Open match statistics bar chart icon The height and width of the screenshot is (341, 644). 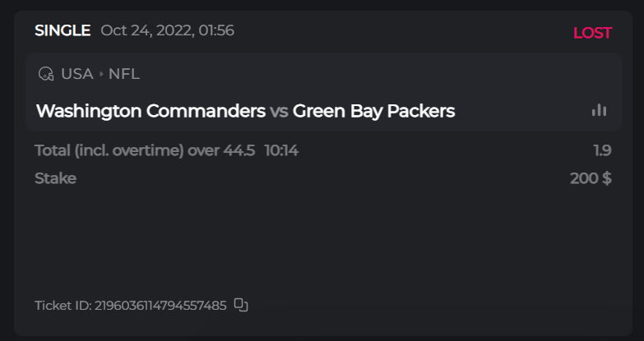point(599,110)
